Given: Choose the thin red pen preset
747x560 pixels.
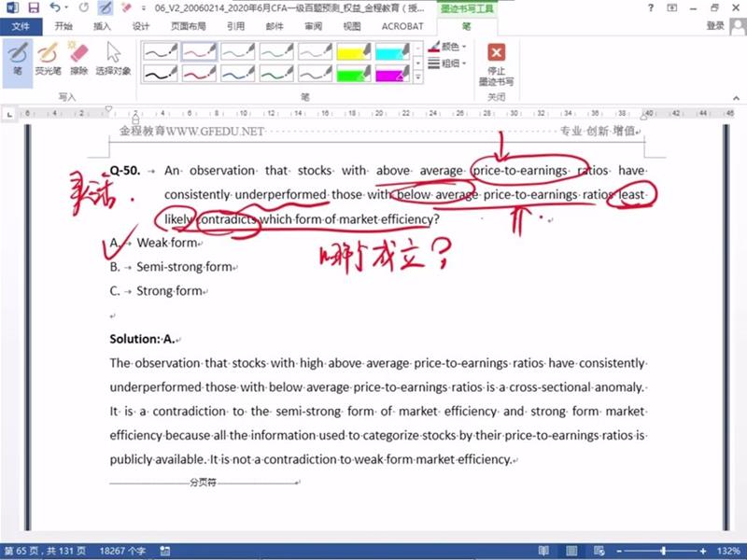Looking at the screenshot, I should point(199,51).
